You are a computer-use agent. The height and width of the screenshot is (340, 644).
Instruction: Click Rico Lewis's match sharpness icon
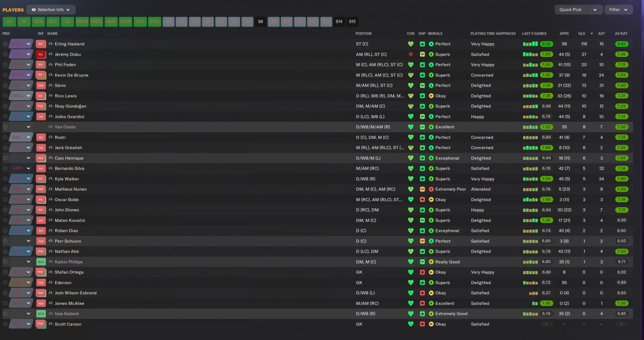click(422, 96)
